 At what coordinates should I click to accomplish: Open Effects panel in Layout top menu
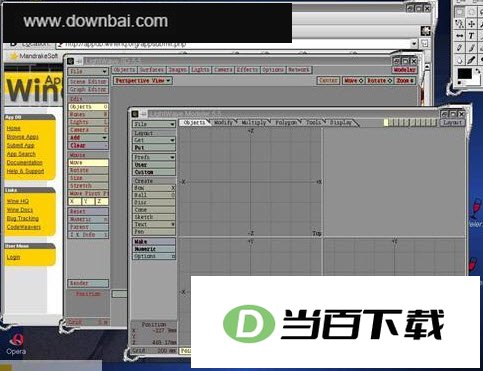pos(247,70)
